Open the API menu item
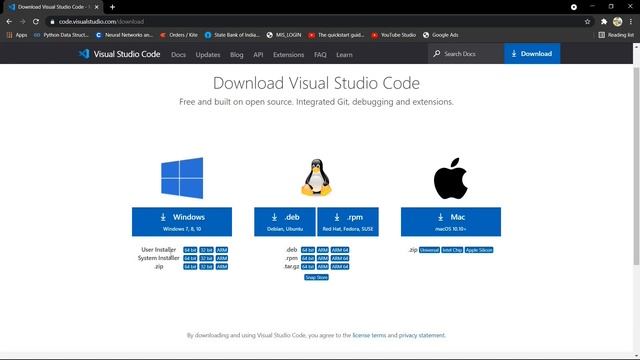Screen dimensions: 640x360 tap(258, 54)
